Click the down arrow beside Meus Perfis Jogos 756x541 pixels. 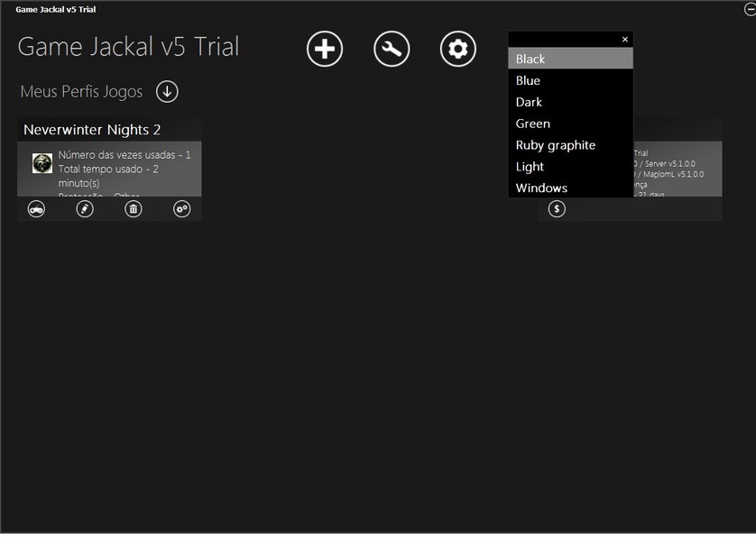pos(167,92)
